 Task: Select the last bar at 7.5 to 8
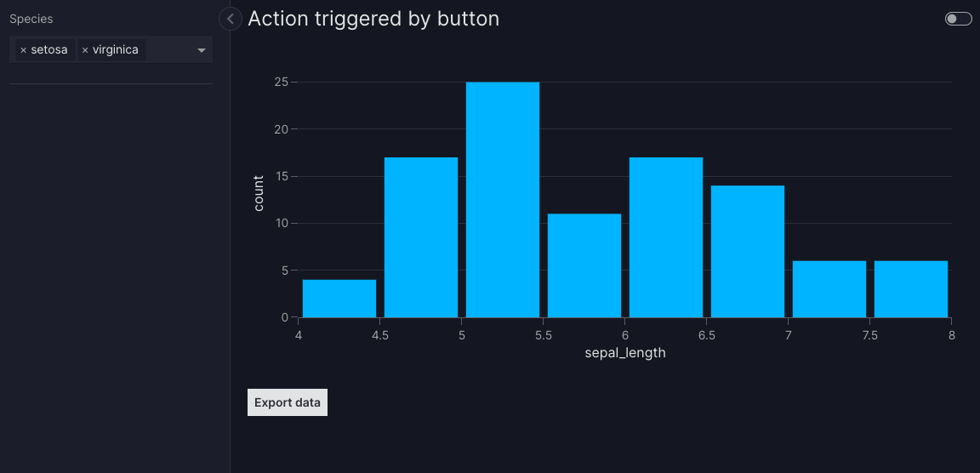tap(911, 289)
